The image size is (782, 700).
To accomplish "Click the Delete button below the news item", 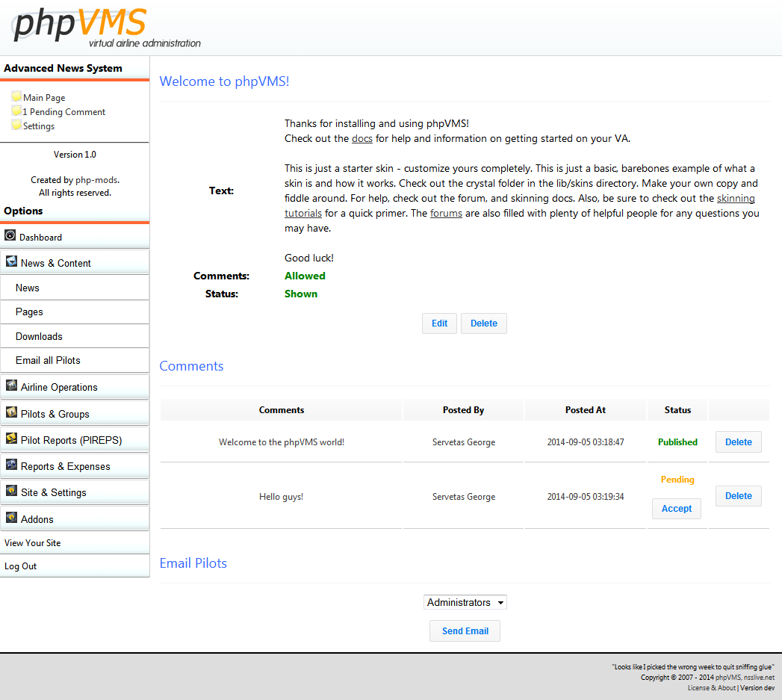I will 484,323.
